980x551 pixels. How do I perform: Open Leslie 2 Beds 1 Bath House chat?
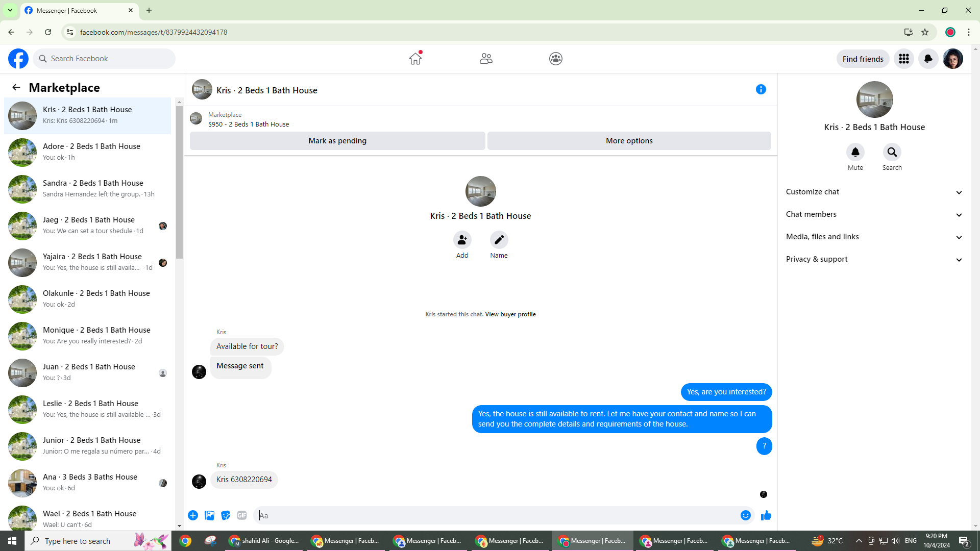click(88, 409)
